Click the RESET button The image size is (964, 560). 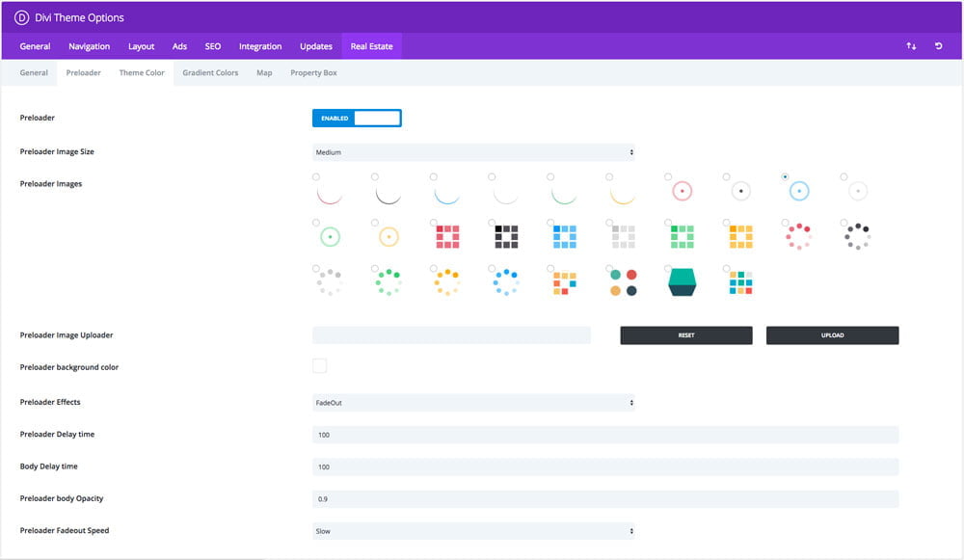686,335
